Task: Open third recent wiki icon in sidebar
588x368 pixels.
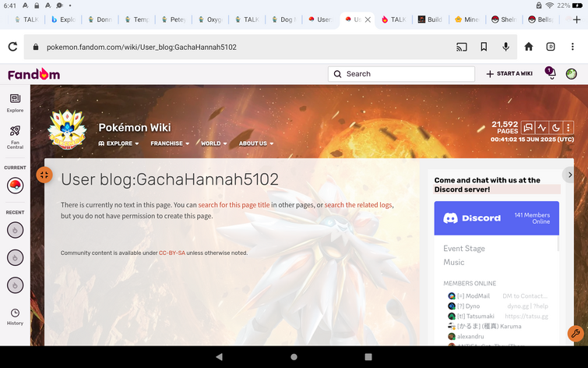Action: [x=15, y=285]
